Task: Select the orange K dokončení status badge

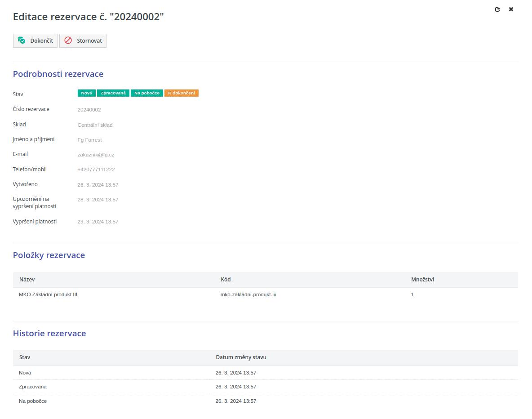Action: (x=182, y=93)
